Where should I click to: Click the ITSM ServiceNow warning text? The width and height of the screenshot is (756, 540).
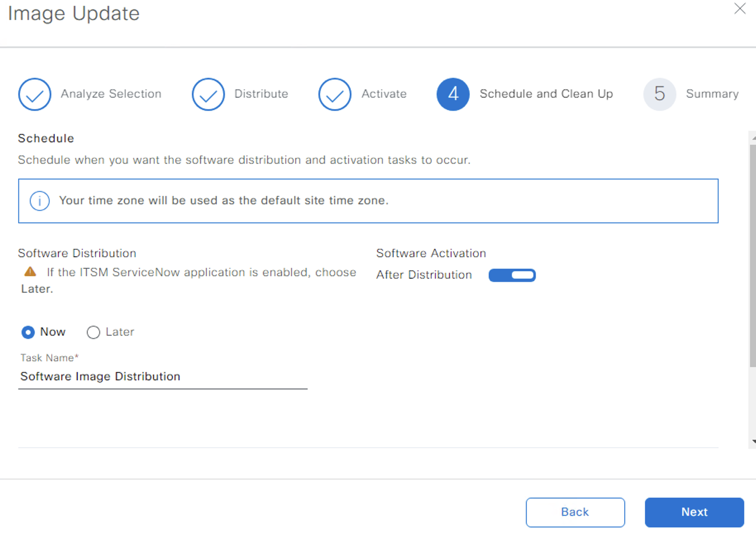pos(189,280)
